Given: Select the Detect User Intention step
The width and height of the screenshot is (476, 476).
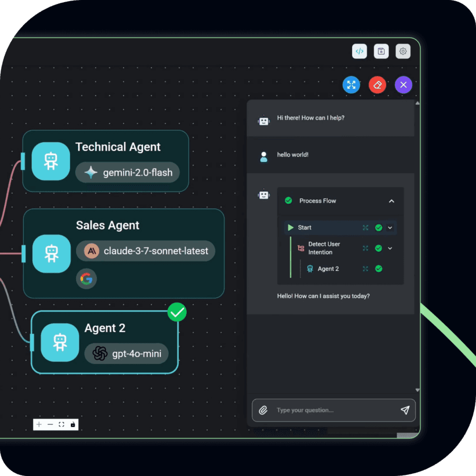Looking at the screenshot, I should click(x=324, y=248).
